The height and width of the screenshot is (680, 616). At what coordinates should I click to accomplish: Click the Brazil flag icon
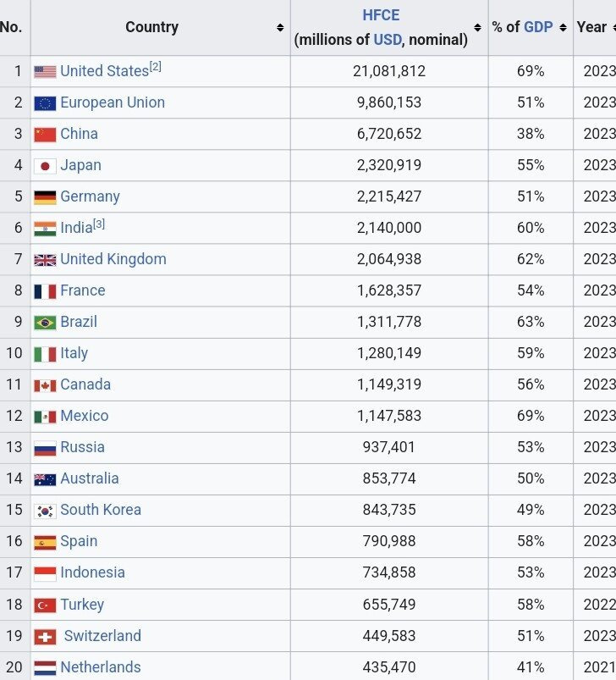45,323
